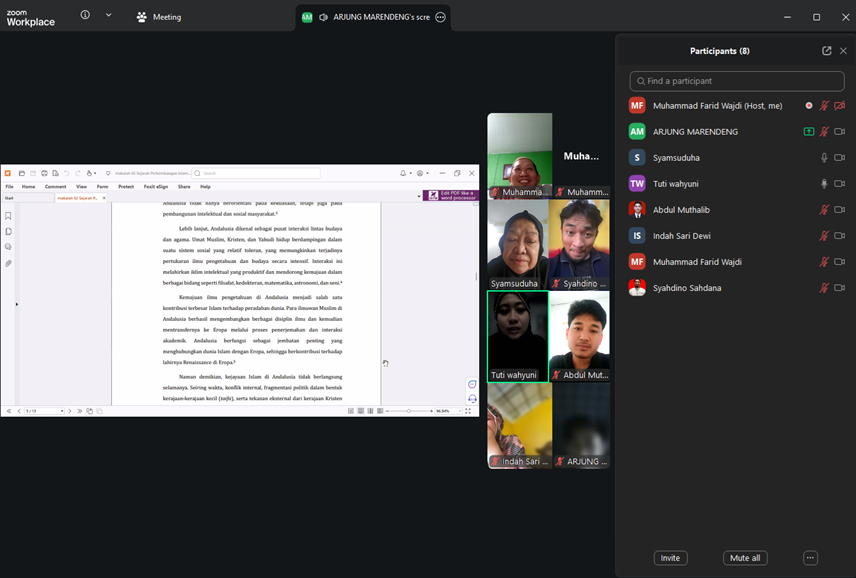Toggle camera for Muhammad Farid Wajdi (Host, me)
856x578 pixels.
840,105
